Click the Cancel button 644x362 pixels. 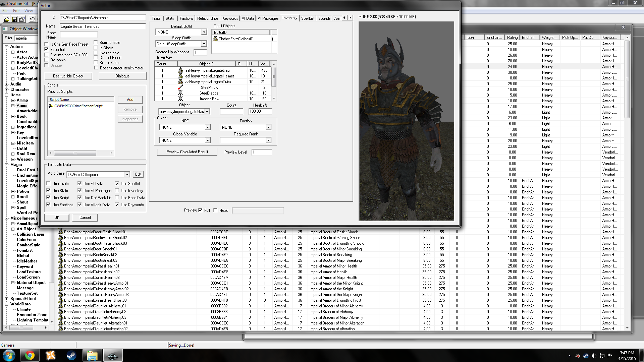tap(85, 218)
